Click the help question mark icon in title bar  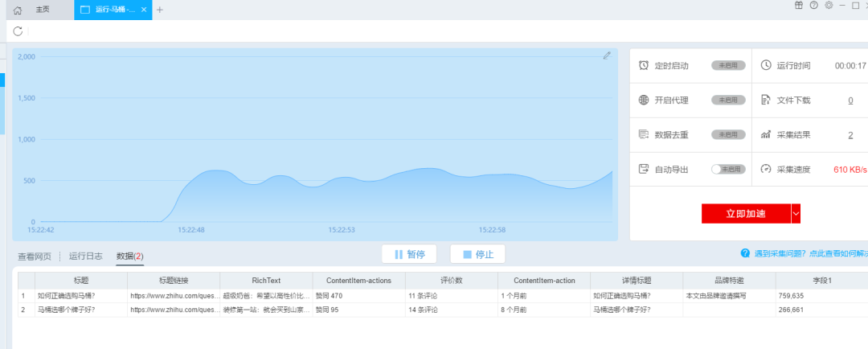[814, 6]
